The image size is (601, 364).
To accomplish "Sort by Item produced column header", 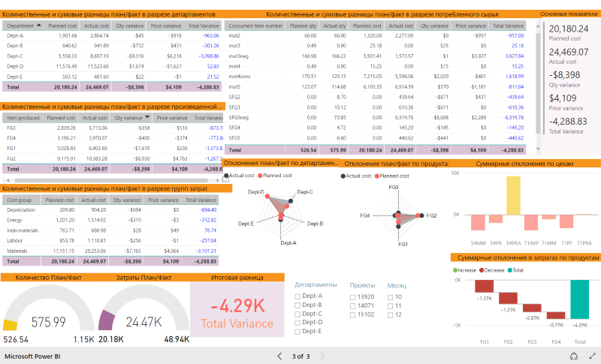I will 22,118.
